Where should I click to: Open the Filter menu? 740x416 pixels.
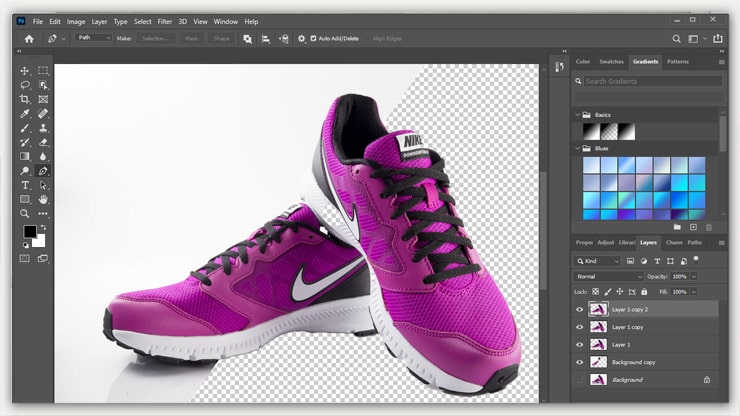coord(165,21)
